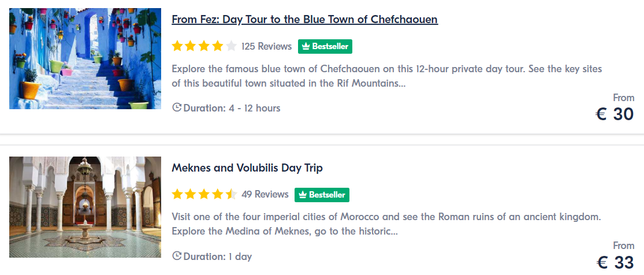The width and height of the screenshot is (644, 275).
Task: Click the Chefchaouen blue stairs thumbnail
Action: point(85,58)
